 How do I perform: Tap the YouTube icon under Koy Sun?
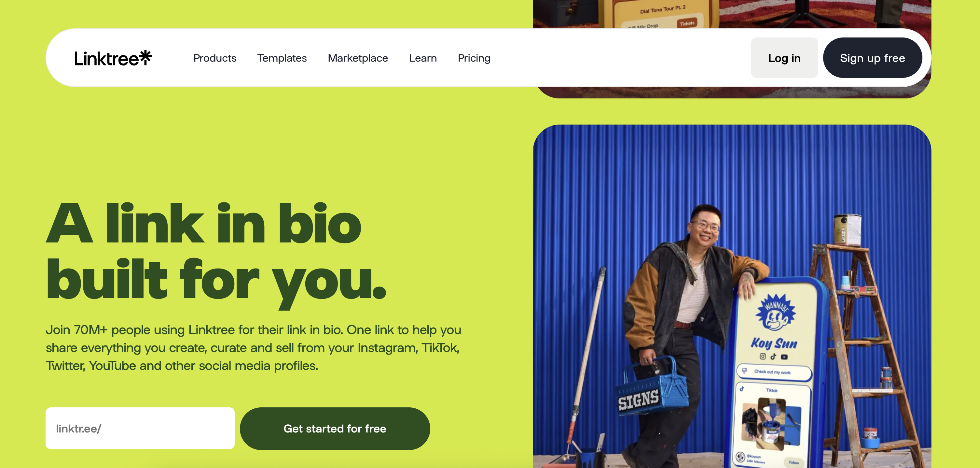click(784, 357)
